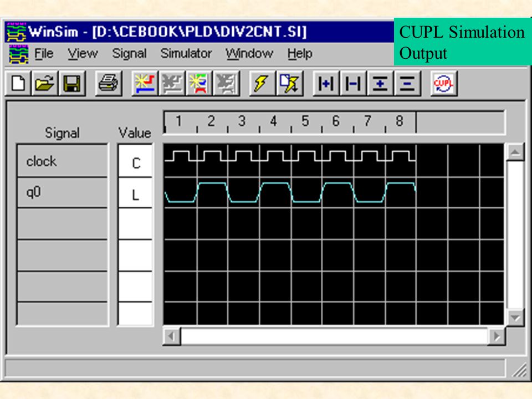The width and height of the screenshot is (532, 399).
Task: Click the add vector icon with red bracket
Action: (199, 84)
